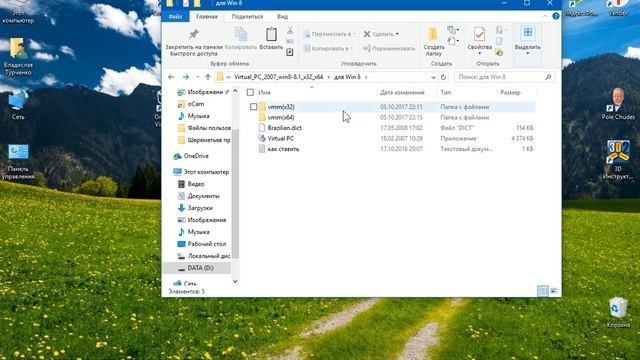Viewport: 640px width, 360px height.
Task: Select the Brazilian.dict file
Action: click(284, 128)
